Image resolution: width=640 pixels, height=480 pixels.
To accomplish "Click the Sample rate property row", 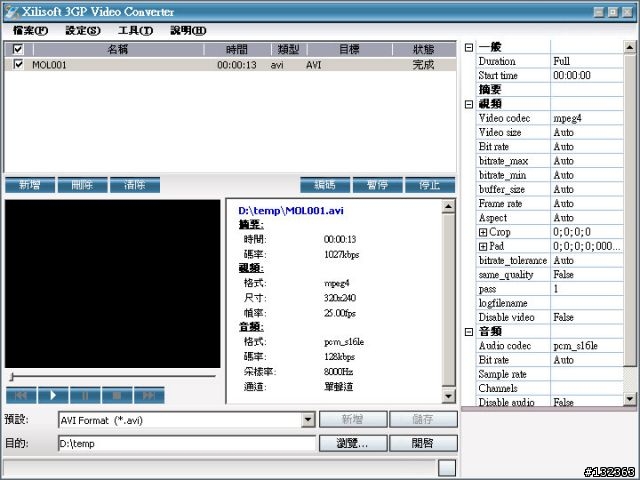I will click(550, 374).
